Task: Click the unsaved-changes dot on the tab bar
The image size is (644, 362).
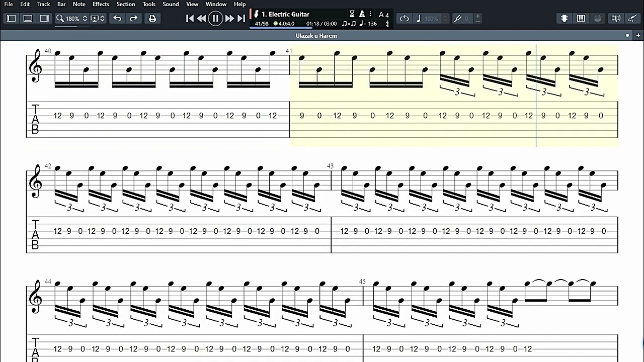Action: pyautogui.click(x=627, y=36)
